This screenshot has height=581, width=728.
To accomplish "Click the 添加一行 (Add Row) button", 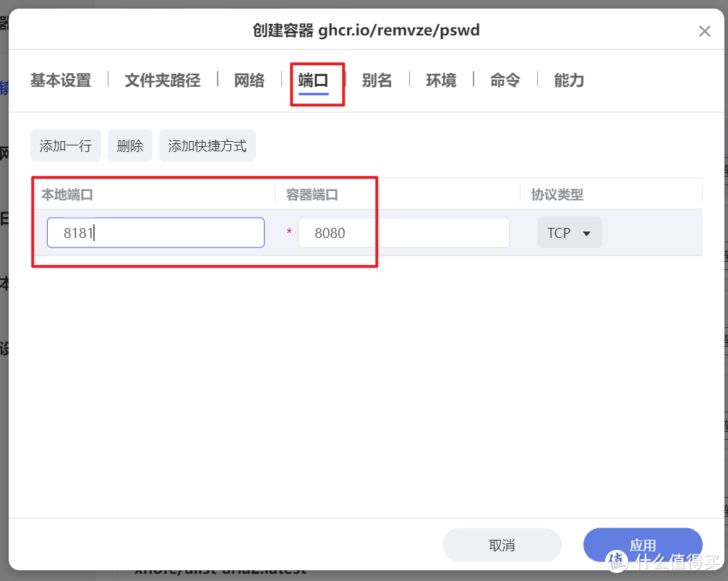I will [65, 145].
